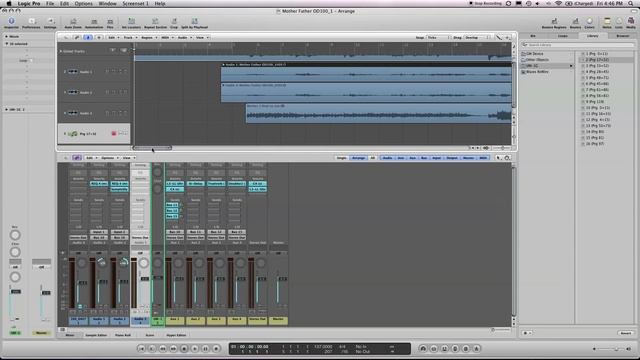Open the File menu
Image resolution: width=640 pixels, height=360 pixels.
(x=50, y=3)
